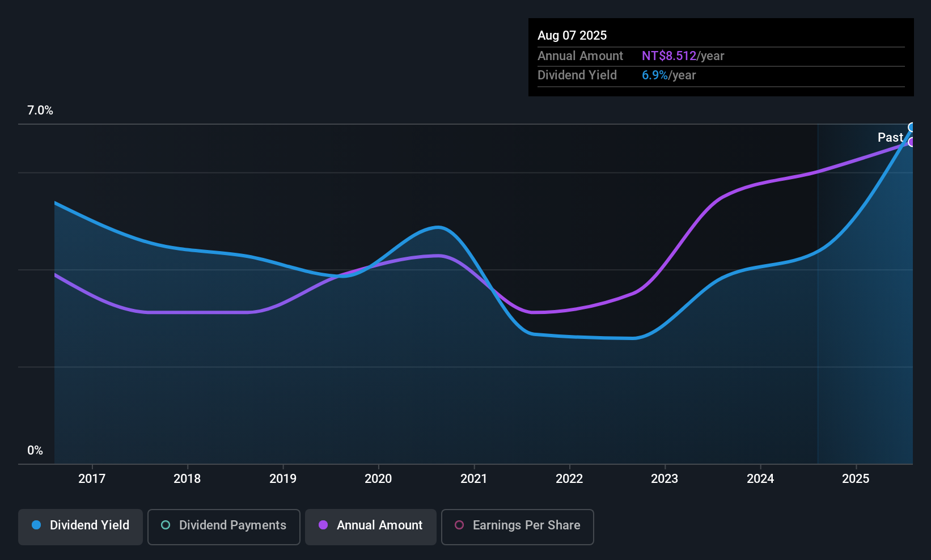Click the 6.9%/year yield value in the tooltip
This screenshot has width=931, height=560.
click(x=668, y=75)
